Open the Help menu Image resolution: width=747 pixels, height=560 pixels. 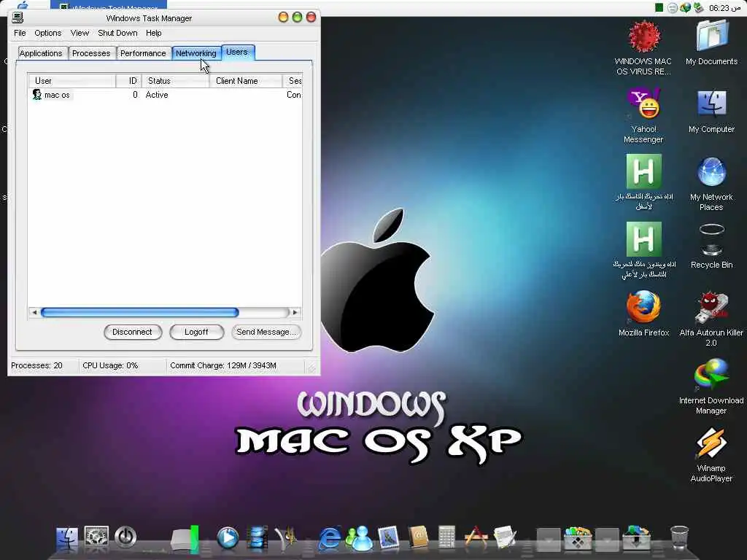(x=153, y=33)
